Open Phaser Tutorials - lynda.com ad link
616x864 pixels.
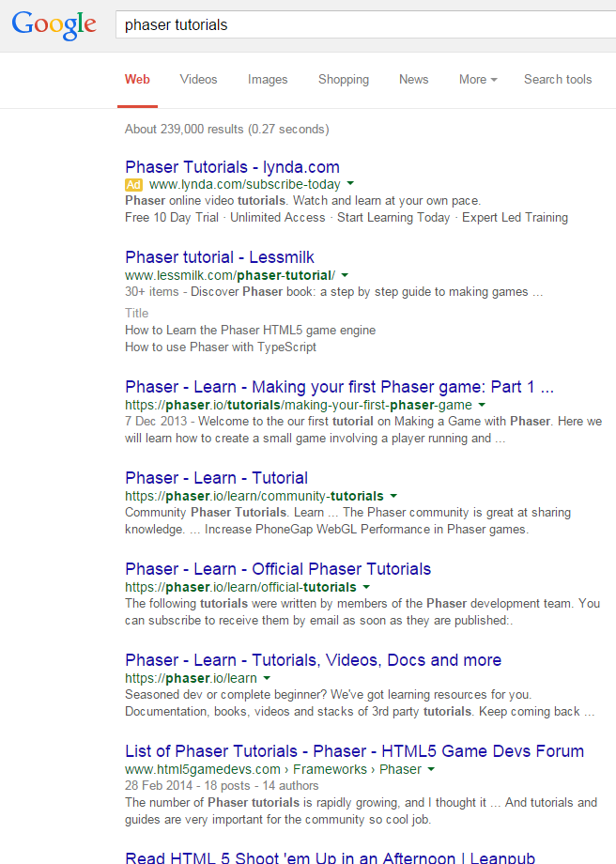pos(232,167)
